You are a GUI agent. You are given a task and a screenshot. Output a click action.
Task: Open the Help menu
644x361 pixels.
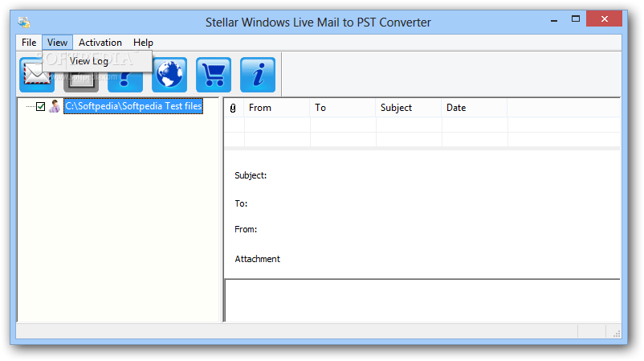143,43
